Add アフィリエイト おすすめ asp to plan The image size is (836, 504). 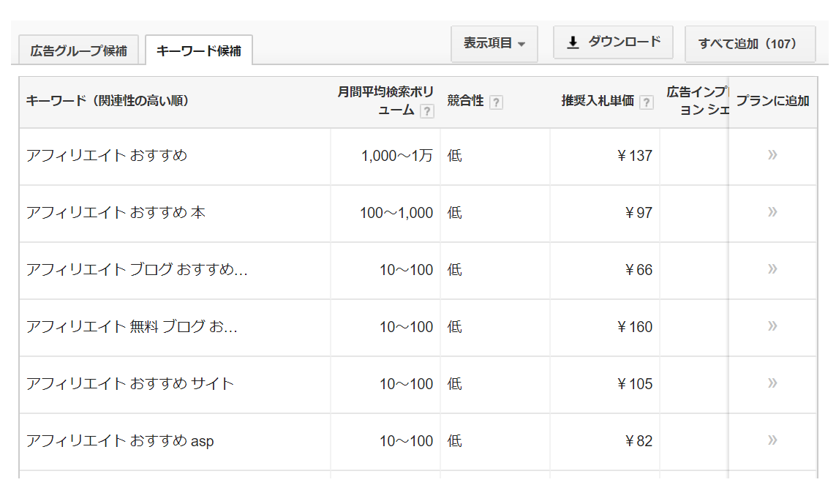click(772, 440)
